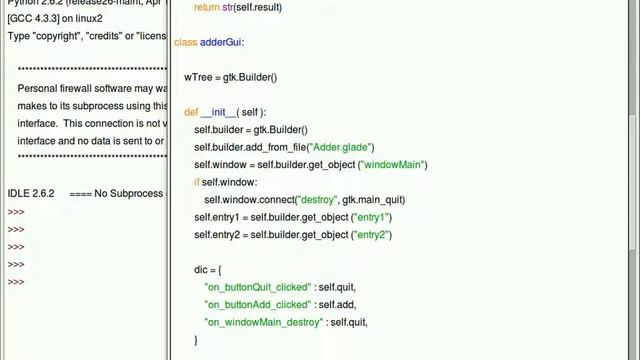
Task: Click the bottom-most '>>>' prompt in the shell
Action: click(x=16, y=282)
